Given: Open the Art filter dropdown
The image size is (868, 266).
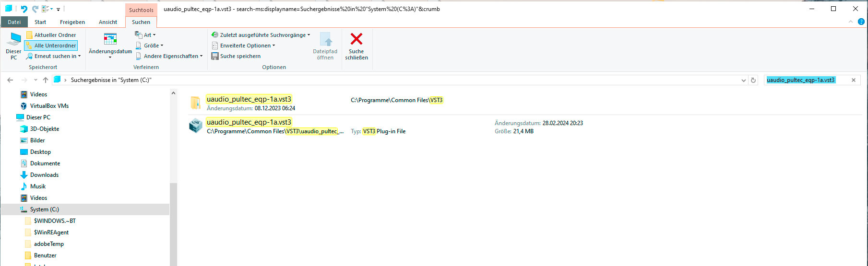Looking at the screenshot, I should click(145, 35).
